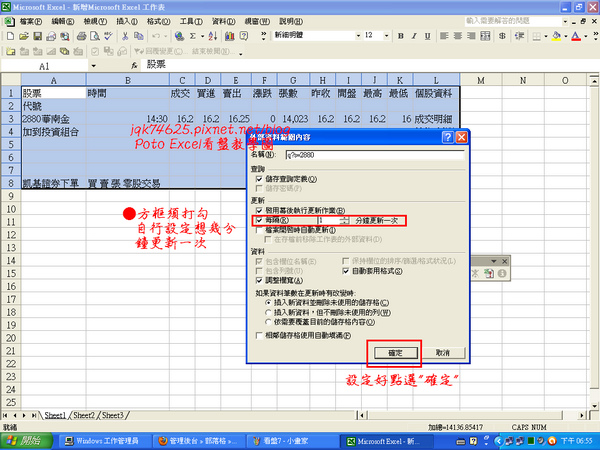Open Firefox 管理後台 taskbar item
600x450 pixels.
pyautogui.click(x=198, y=441)
